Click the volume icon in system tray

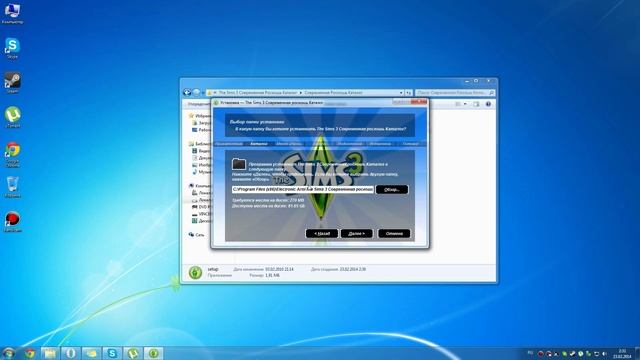(604, 353)
